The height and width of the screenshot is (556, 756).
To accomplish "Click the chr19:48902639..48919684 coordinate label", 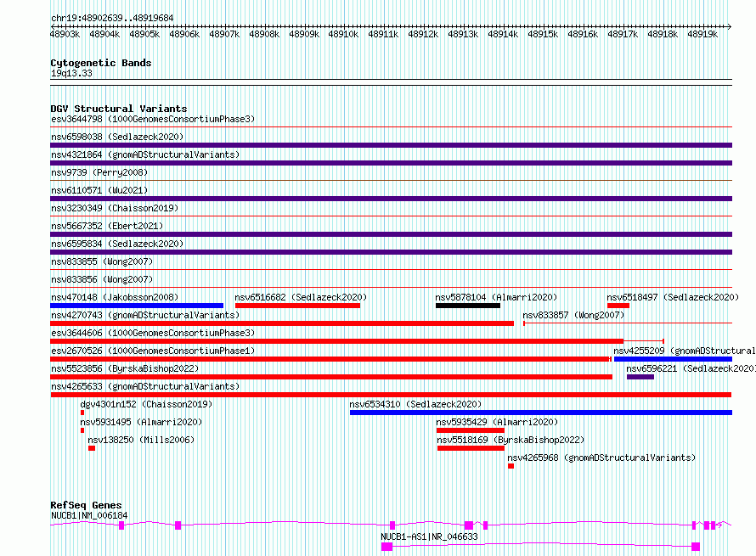I will coord(112,19).
